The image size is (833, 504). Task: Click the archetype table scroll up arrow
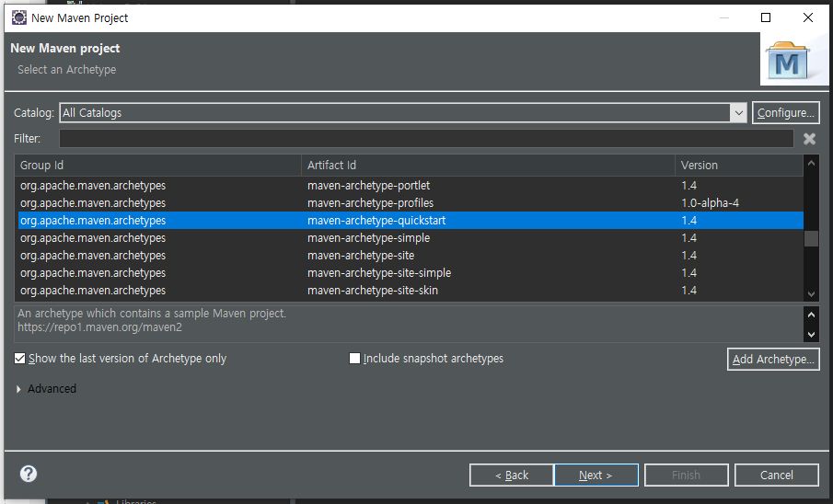coord(811,163)
